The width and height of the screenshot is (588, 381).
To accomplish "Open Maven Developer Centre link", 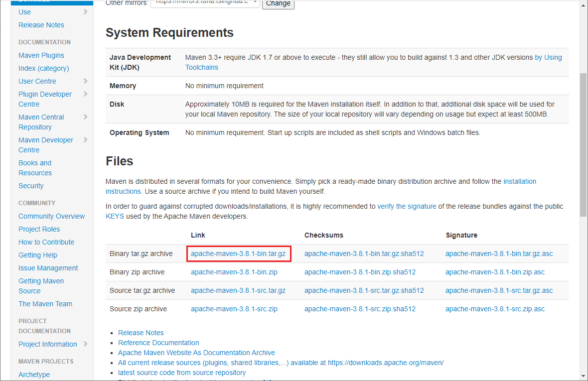I will click(46, 145).
